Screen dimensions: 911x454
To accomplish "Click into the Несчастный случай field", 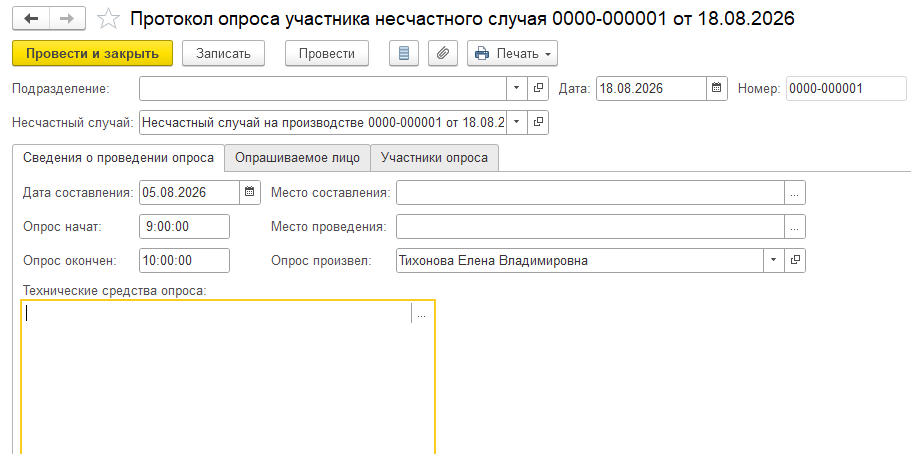I will pos(323,122).
